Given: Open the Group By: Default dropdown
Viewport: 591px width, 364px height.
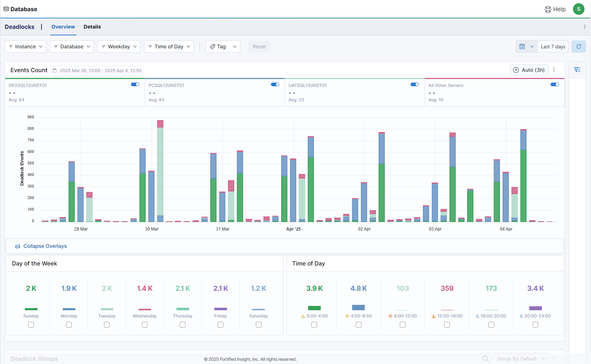Looking at the screenshot, I should pos(521,358).
